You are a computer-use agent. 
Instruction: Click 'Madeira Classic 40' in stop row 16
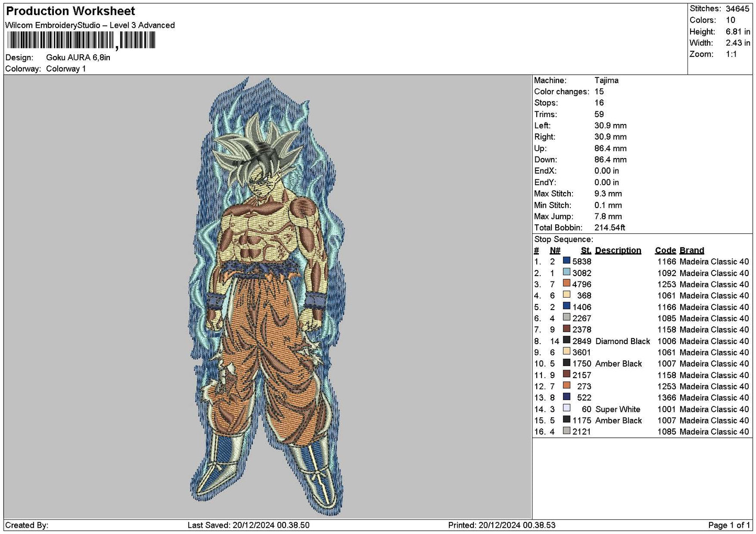coord(714,432)
